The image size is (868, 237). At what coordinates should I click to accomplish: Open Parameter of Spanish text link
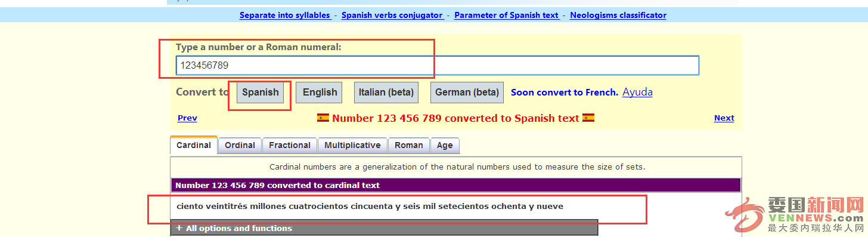click(x=507, y=15)
